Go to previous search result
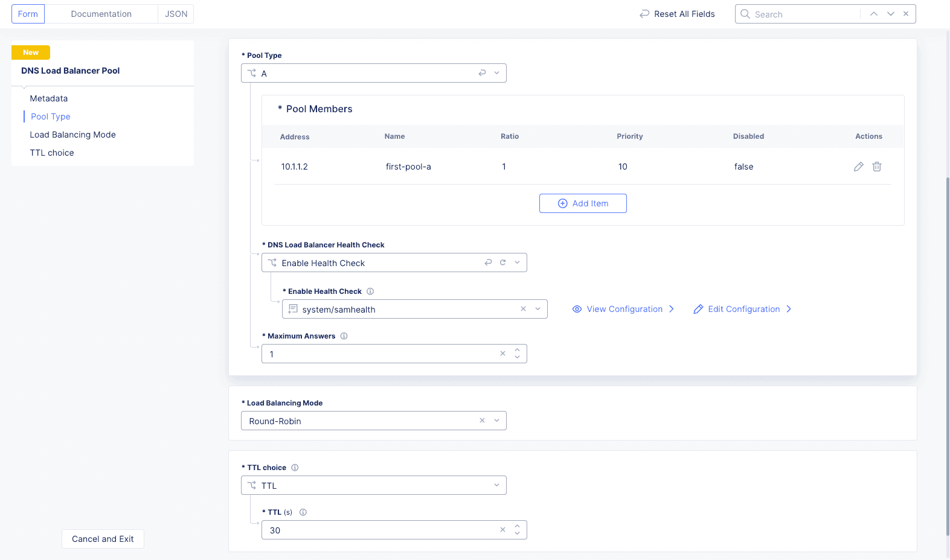The width and height of the screenshot is (950, 560). point(873,14)
